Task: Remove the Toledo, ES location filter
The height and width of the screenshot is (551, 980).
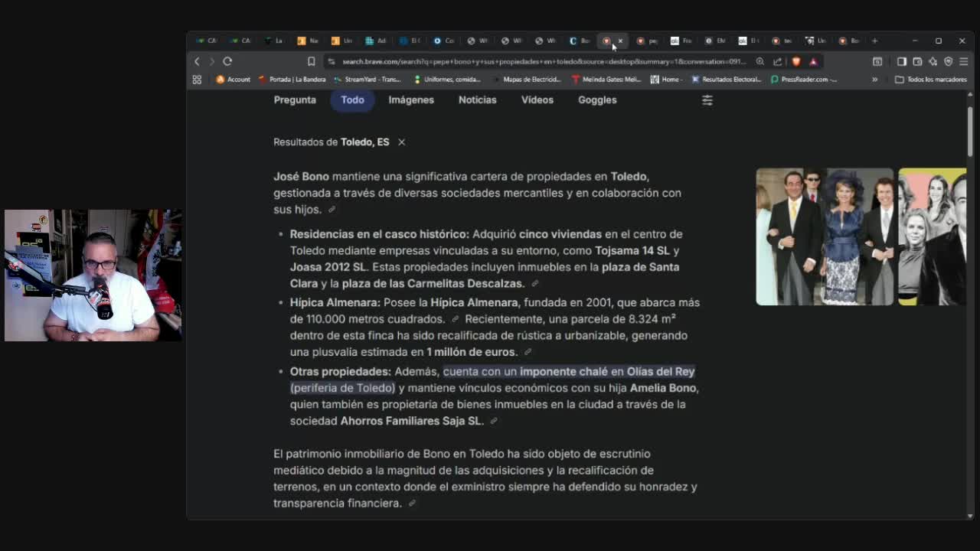Action: [x=401, y=142]
